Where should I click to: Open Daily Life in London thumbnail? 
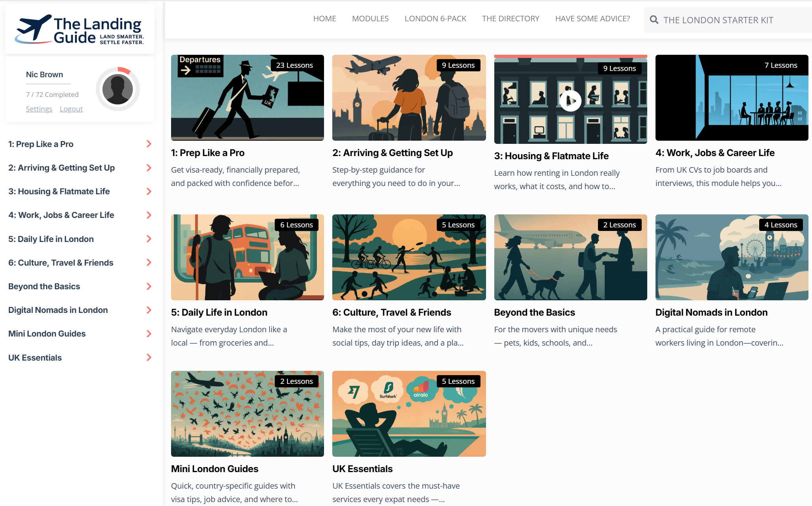[247, 257]
